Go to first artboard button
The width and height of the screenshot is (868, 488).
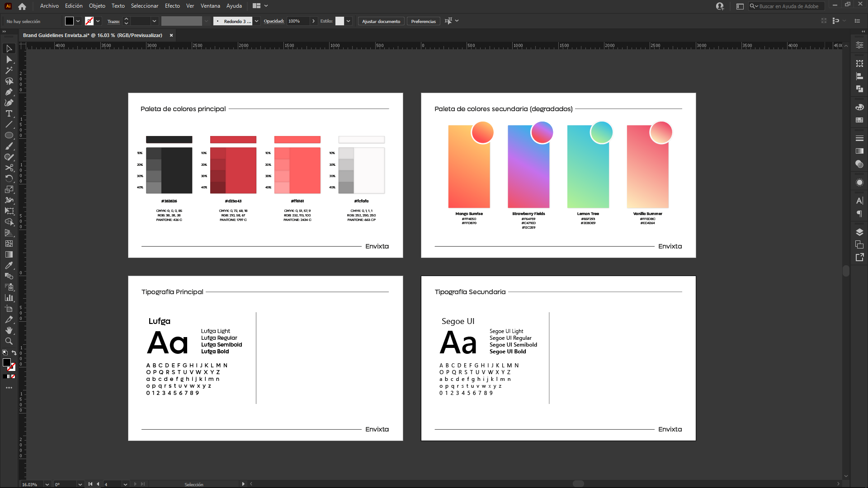[90, 484]
